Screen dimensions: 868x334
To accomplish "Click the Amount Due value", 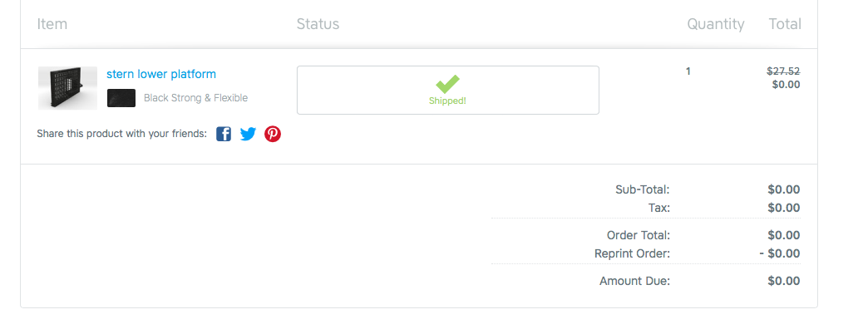I will [x=784, y=281].
